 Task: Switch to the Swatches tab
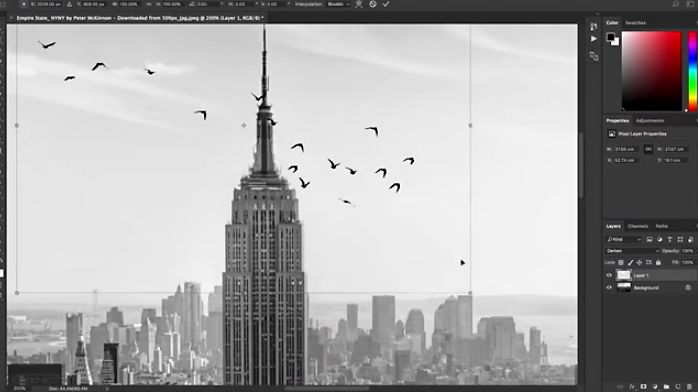[x=635, y=23]
